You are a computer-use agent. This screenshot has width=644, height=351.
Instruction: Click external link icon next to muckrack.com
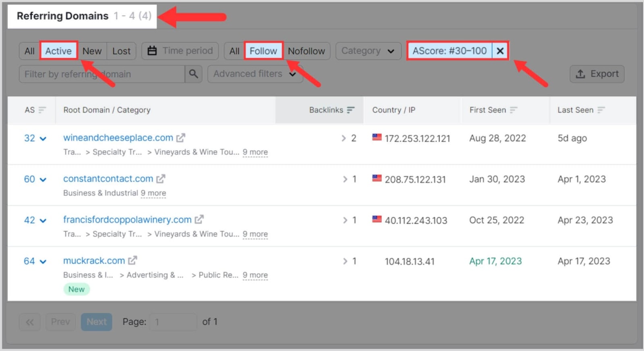pyautogui.click(x=132, y=261)
